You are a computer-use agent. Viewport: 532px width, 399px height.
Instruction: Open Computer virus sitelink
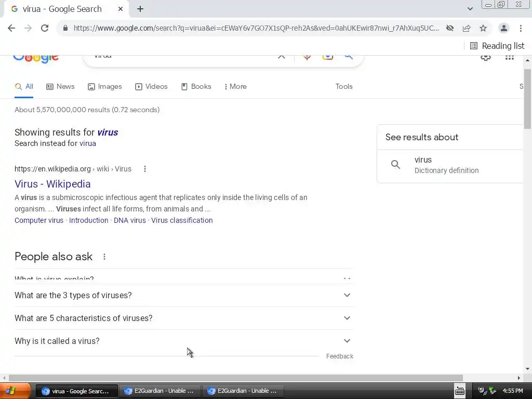click(x=39, y=220)
